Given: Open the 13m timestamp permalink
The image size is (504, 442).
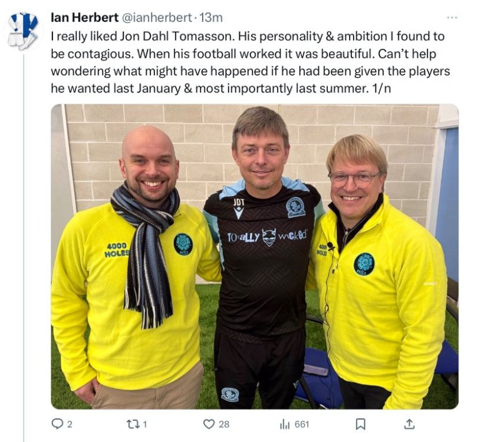Looking at the screenshot, I should (211, 18).
